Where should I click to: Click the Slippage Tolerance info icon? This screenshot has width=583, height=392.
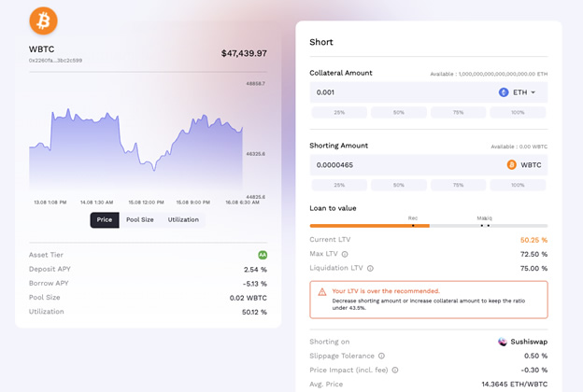tap(381, 356)
